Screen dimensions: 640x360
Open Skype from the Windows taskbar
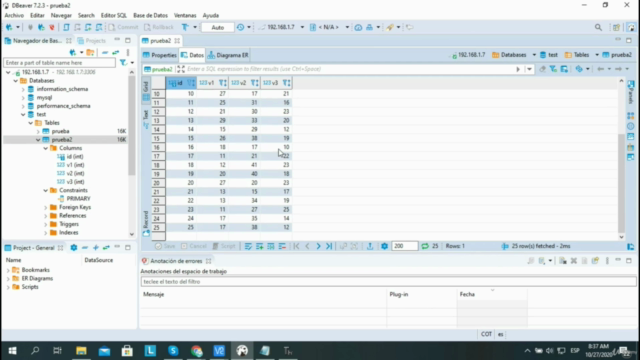point(173,351)
